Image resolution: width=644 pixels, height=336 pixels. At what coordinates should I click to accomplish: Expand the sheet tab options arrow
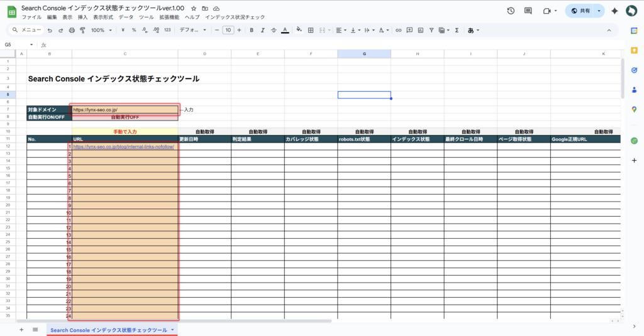coord(172,329)
